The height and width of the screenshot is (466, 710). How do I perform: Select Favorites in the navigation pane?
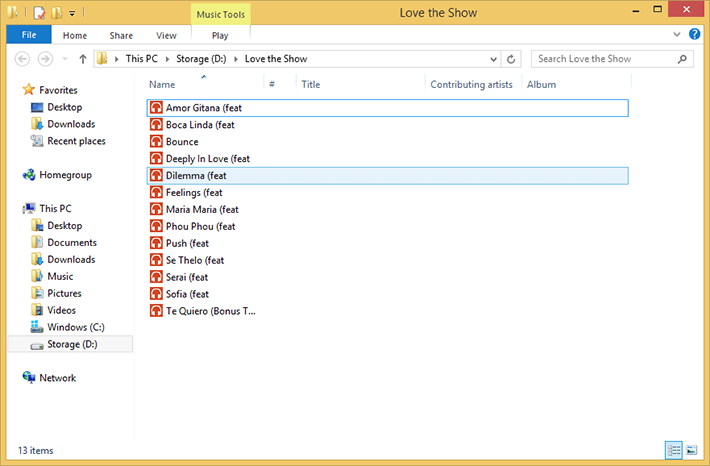(x=58, y=90)
